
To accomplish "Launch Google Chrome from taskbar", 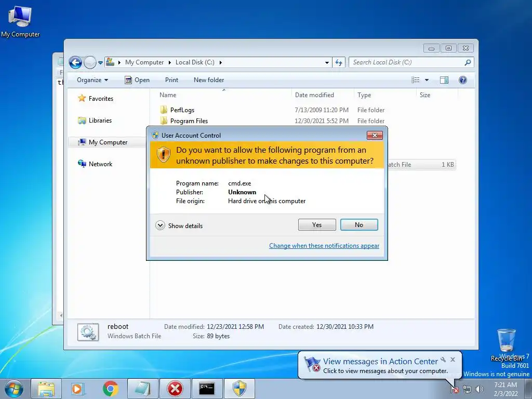I will click(x=110, y=389).
